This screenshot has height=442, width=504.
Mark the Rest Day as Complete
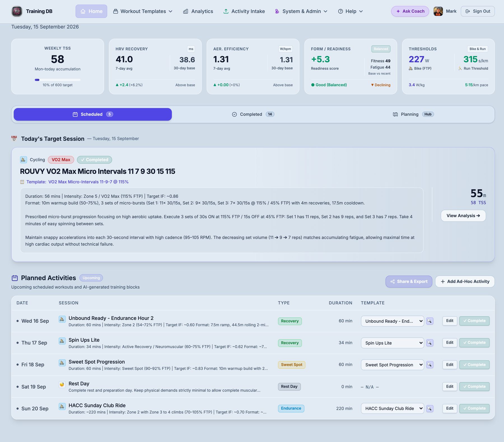tap(474, 387)
